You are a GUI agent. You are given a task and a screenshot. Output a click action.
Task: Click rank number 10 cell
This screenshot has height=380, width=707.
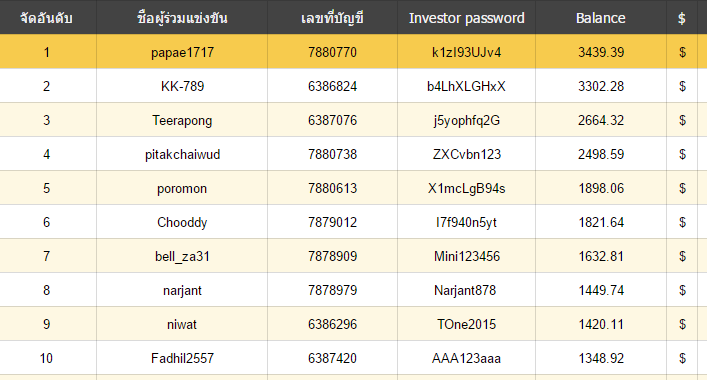[46, 358]
